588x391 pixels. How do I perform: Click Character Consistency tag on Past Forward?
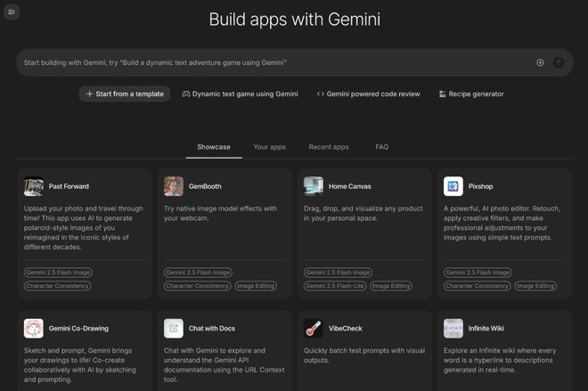pos(57,286)
